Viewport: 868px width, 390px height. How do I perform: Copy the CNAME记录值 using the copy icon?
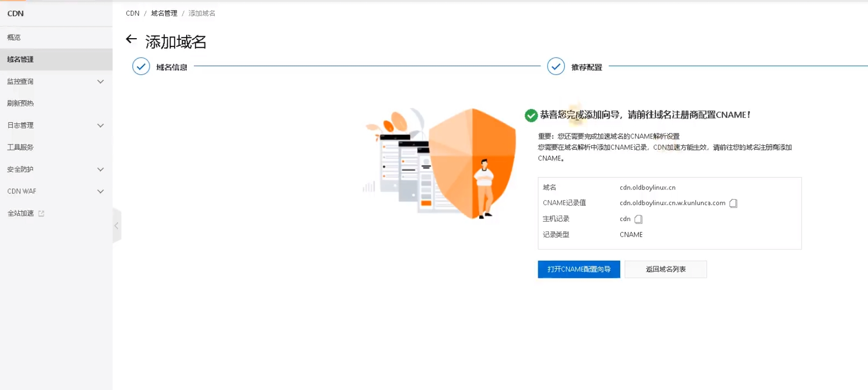click(x=733, y=203)
